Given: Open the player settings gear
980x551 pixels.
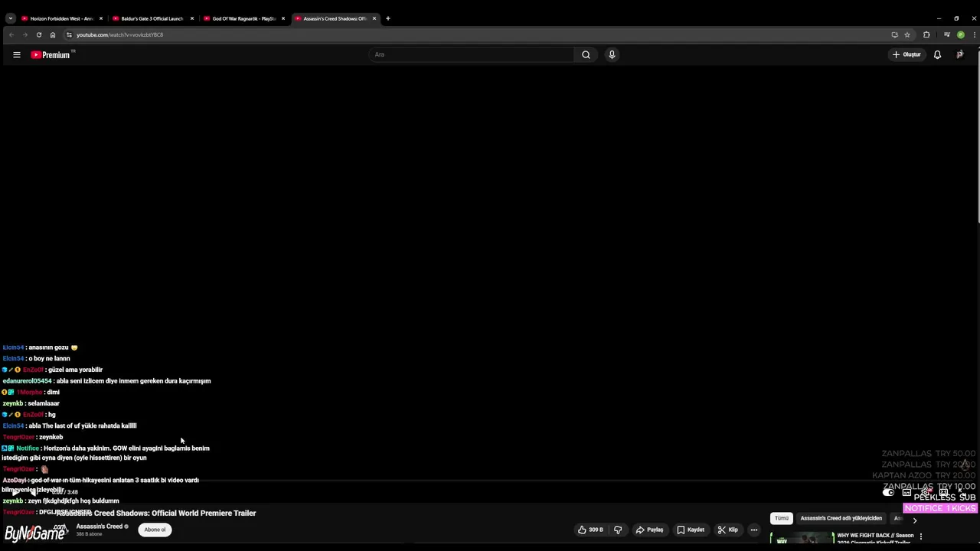Looking at the screenshot, I should (925, 492).
